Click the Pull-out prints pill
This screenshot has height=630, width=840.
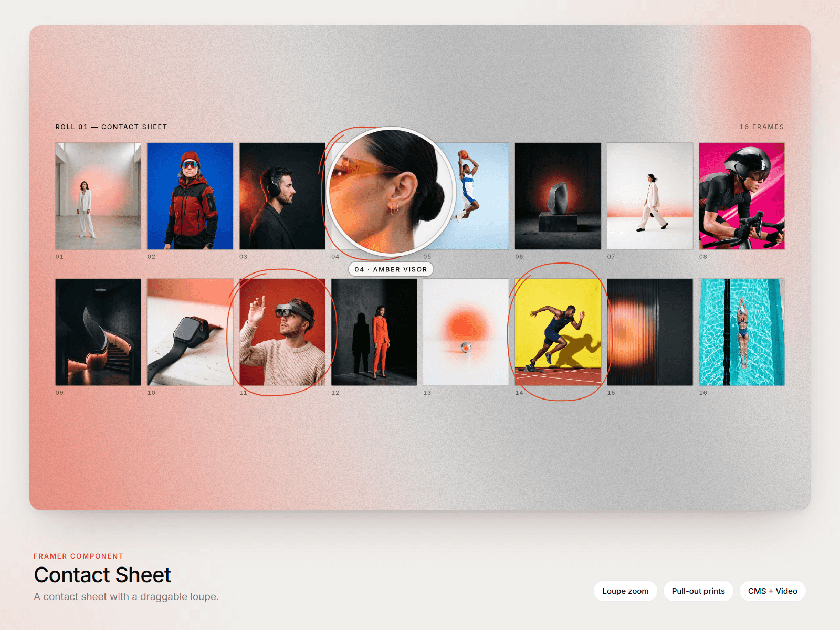click(698, 591)
